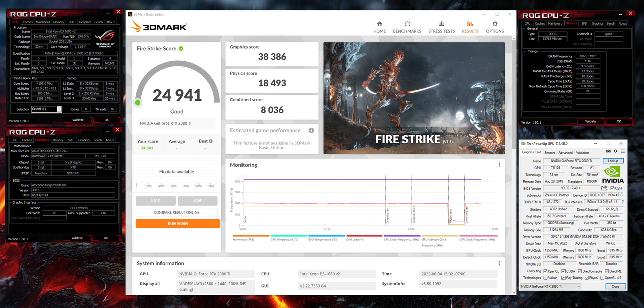
Task: Click the Intel Xeon E5 1680 v2 name field
Action: (x=60, y=32)
